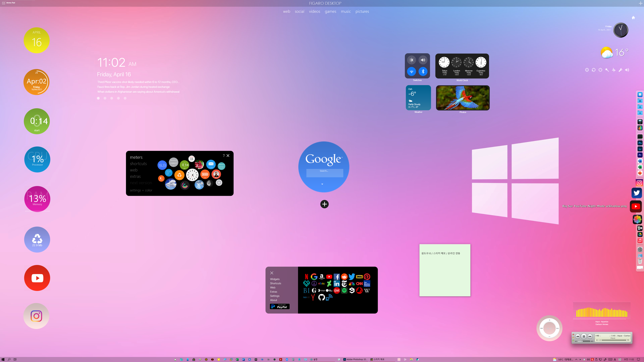This screenshot has width=644, height=362.
Task: Click the key lock icon in system row
Action: 607,70
